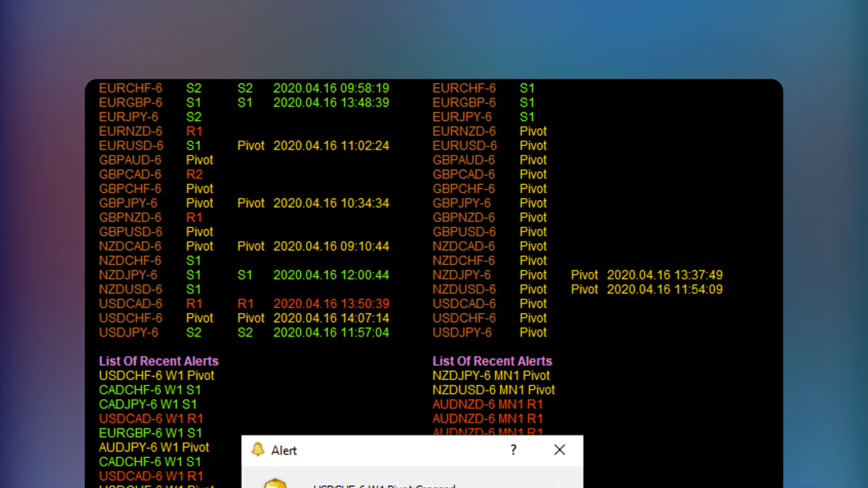The height and width of the screenshot is (488, 868).
Task: Close the Alert dialog
Action: (559, 450)
